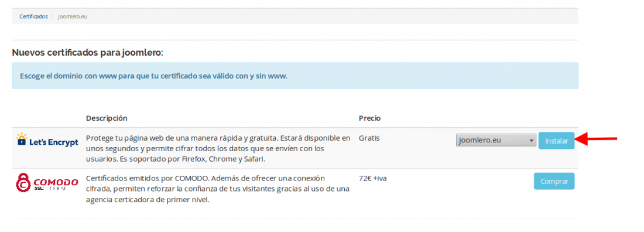
Task: Click the COMODO SSL wordmark
Action: pos(56,184)
